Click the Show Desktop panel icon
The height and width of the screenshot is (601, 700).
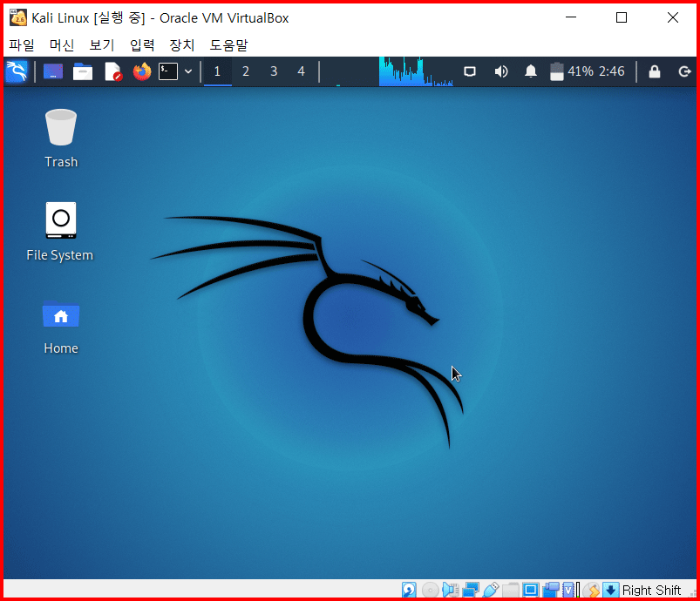click(53, 71)
